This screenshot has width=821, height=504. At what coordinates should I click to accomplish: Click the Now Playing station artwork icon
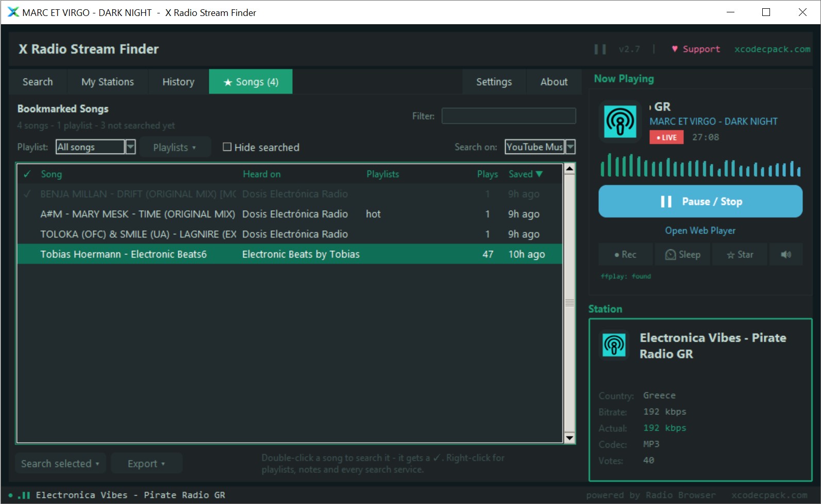pos(620,122)
